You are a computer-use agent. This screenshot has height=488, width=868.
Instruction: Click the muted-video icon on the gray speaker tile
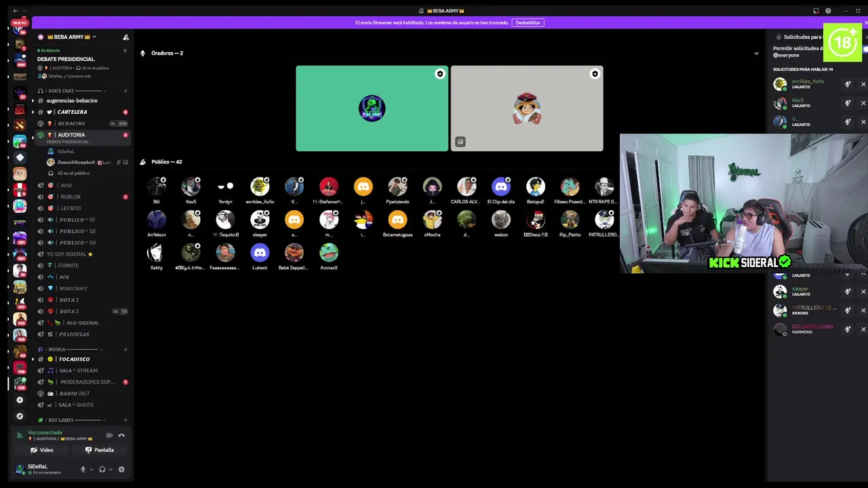pyautogui.click(x=460, y=142)
